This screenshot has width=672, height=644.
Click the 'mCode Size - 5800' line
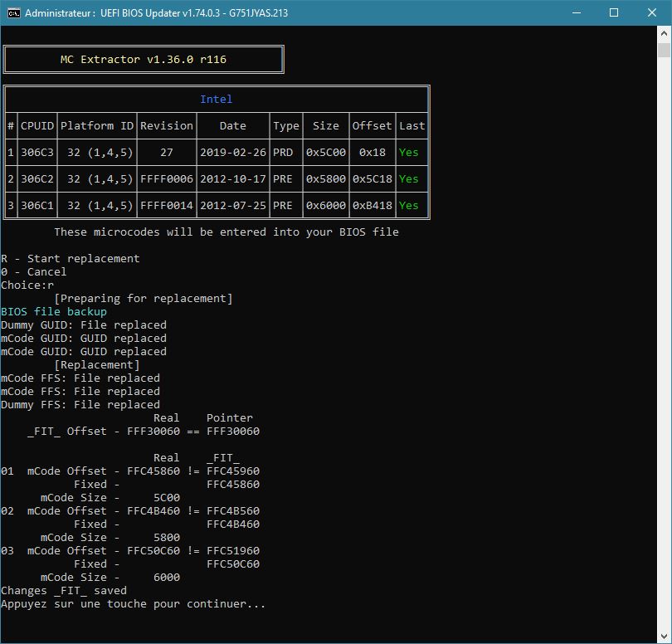coord(110,538)
